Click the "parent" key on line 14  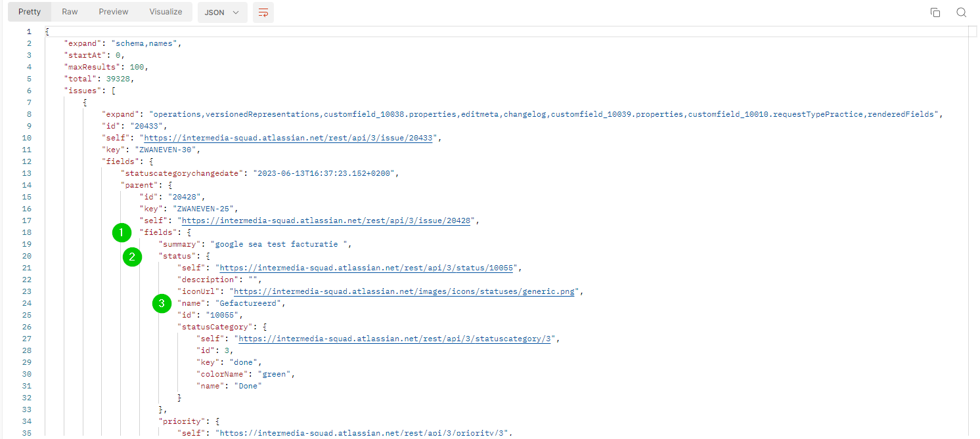coord(141,185)
